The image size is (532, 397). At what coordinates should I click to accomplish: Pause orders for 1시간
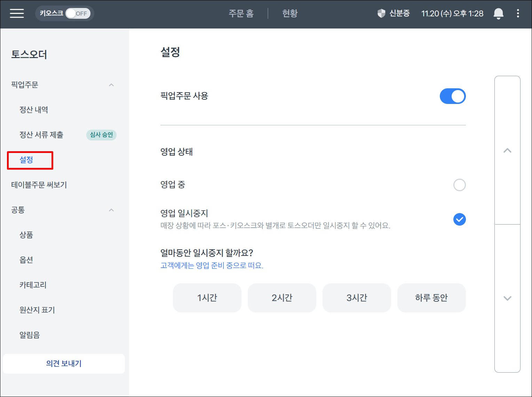click(207, 298)
